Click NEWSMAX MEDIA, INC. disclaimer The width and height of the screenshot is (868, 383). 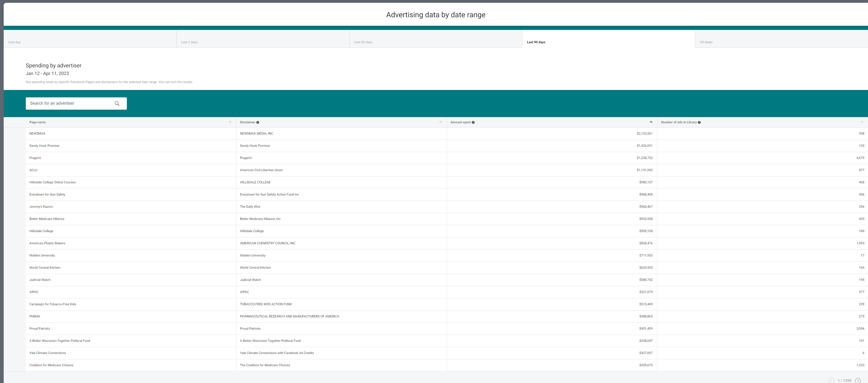coord(257,133)
